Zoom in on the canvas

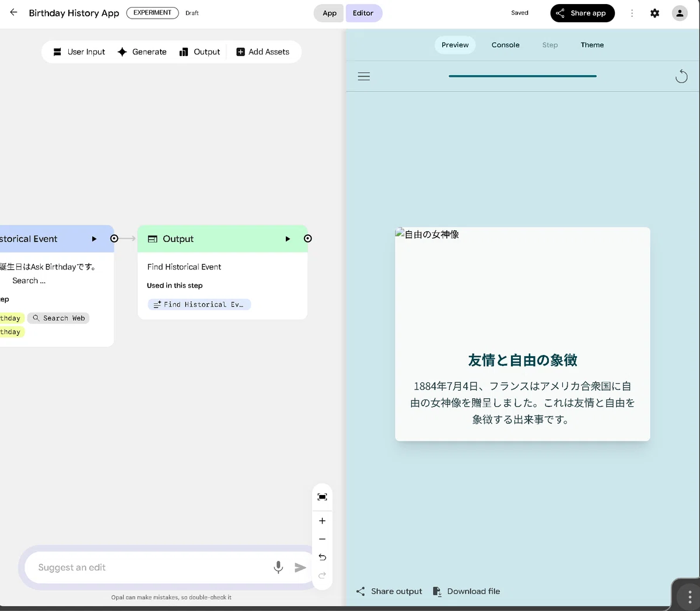tap(322, 521)
